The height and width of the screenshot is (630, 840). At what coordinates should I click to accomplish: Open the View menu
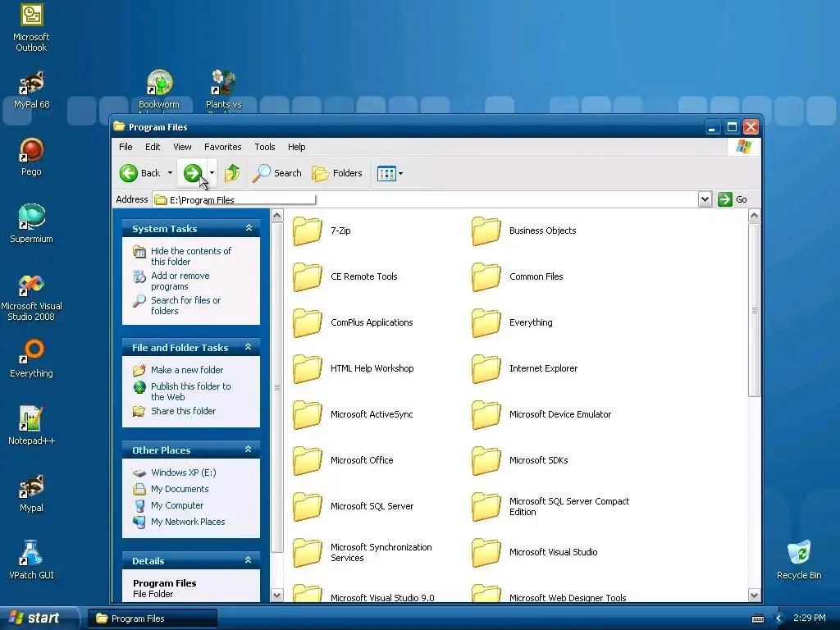182,147
